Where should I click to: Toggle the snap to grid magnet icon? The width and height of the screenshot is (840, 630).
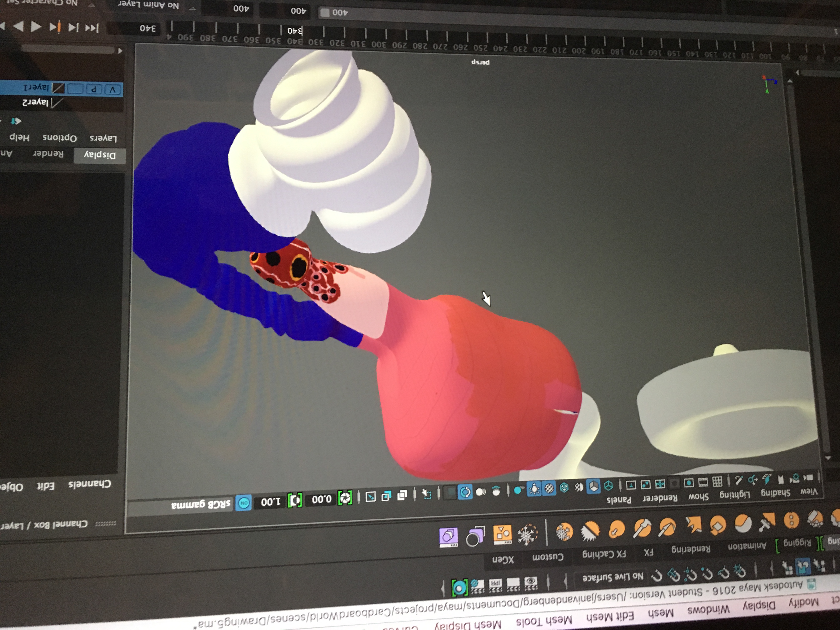pos(739,571)
